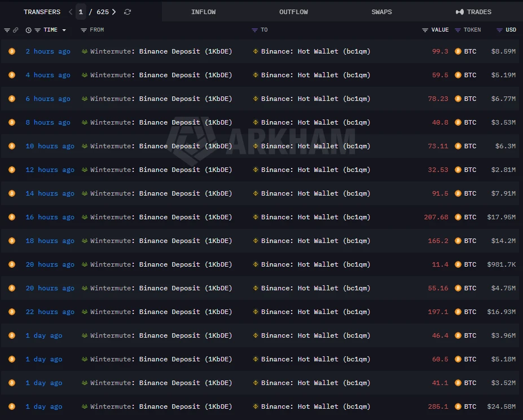The image size is (523, 420).
Task: Click the $17.95M USD amount
Action: [x=502, y=217]
